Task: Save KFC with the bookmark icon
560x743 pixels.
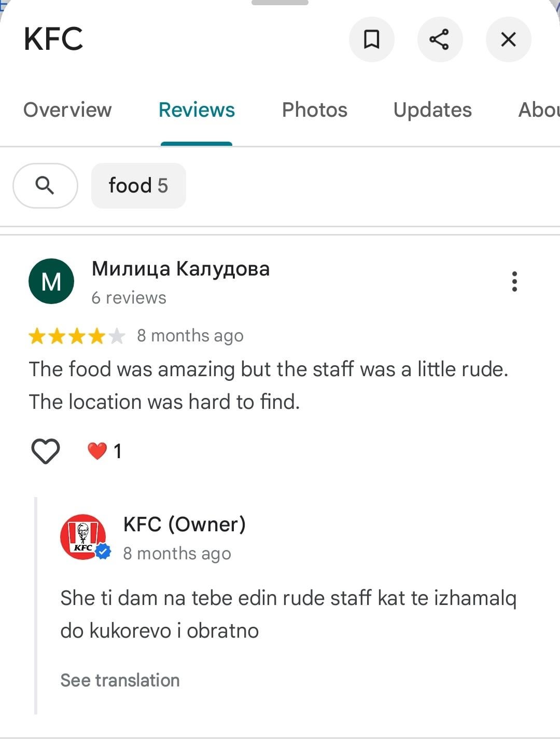Action: 371,39
